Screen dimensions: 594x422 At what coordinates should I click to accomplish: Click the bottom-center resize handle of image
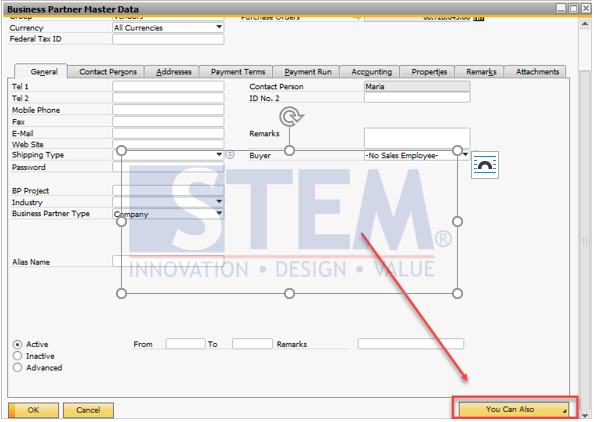(x=289, y=293)
